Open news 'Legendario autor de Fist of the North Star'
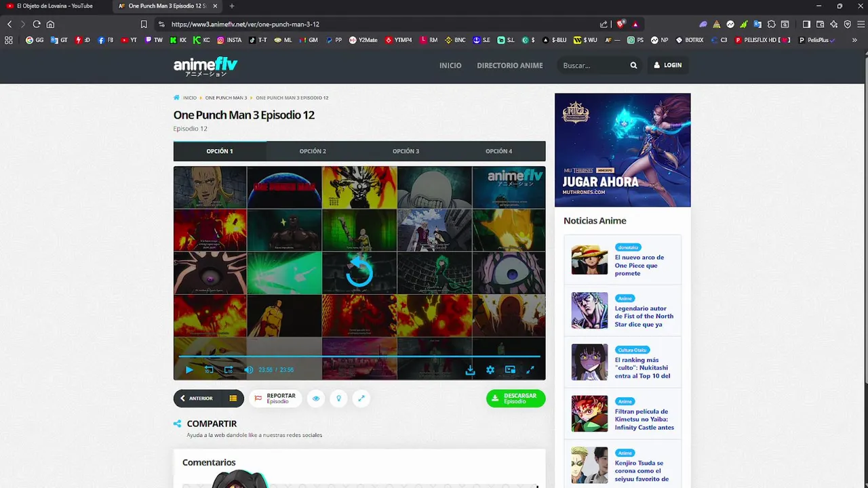 pyautogui.click(x=644, y=317)
